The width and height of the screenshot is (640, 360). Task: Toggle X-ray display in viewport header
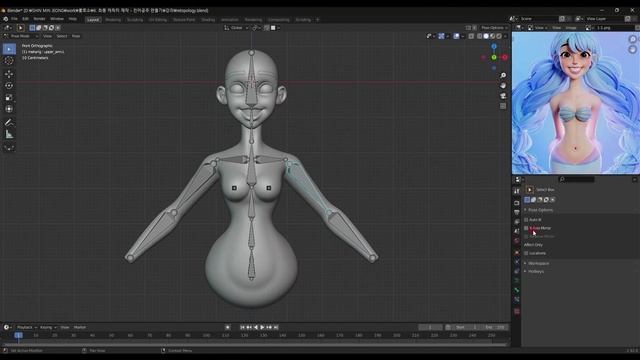[471, 36]
